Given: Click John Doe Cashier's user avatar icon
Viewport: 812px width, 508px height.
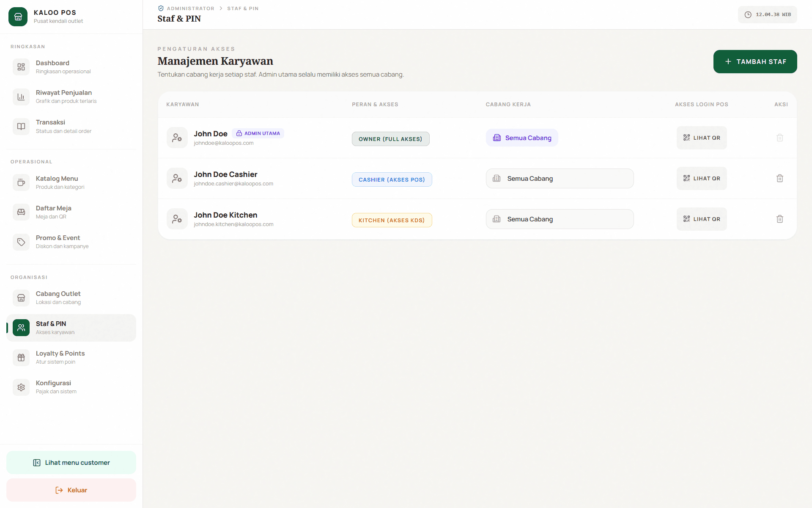Looking at the screenshot, I should tap(177, 178).
